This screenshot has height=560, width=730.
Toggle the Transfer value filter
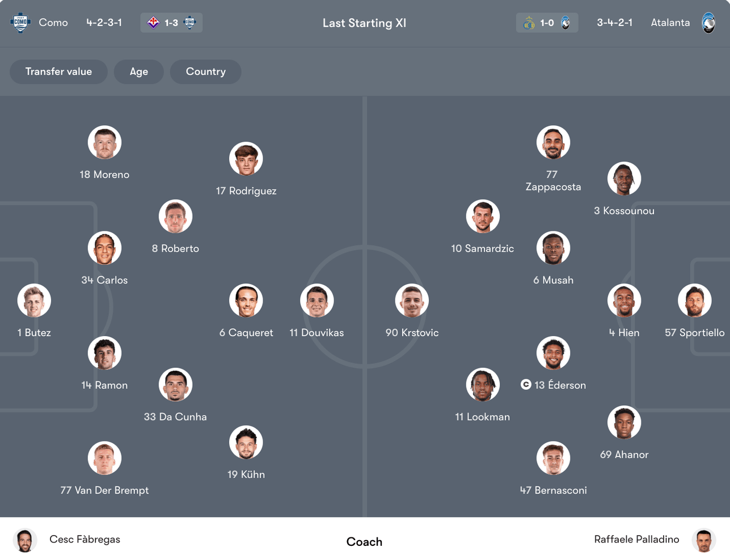pos(58,72)
